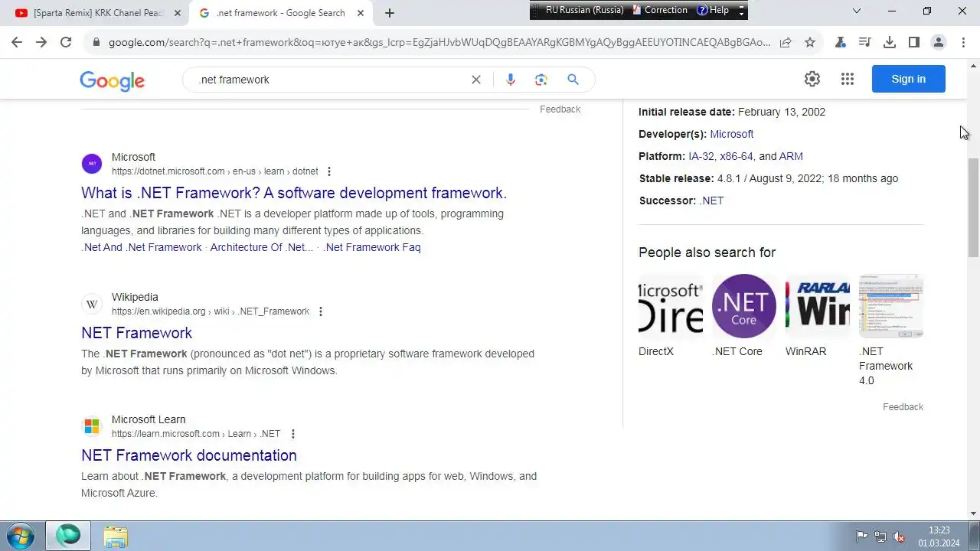
Task: Click Feedback above the search results
Action: (x=560, y=109)
